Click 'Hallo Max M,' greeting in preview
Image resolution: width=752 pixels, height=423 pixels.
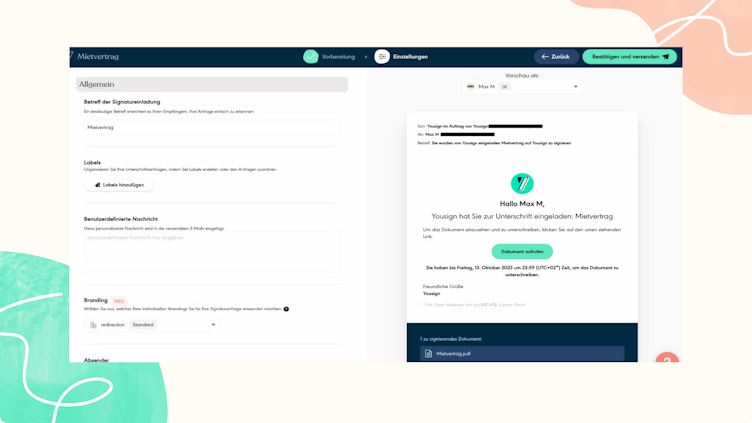coord(522,204)
